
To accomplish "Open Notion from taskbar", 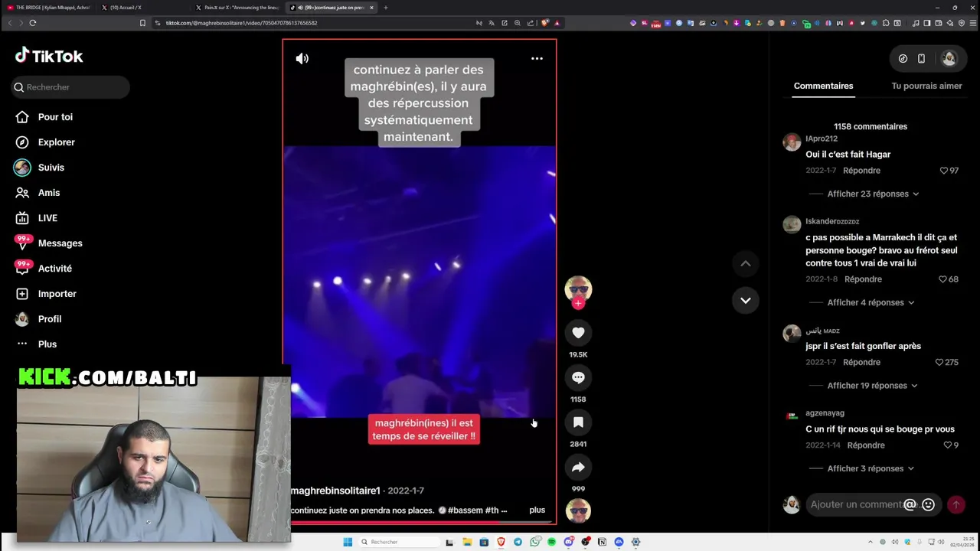I will 602,542.
